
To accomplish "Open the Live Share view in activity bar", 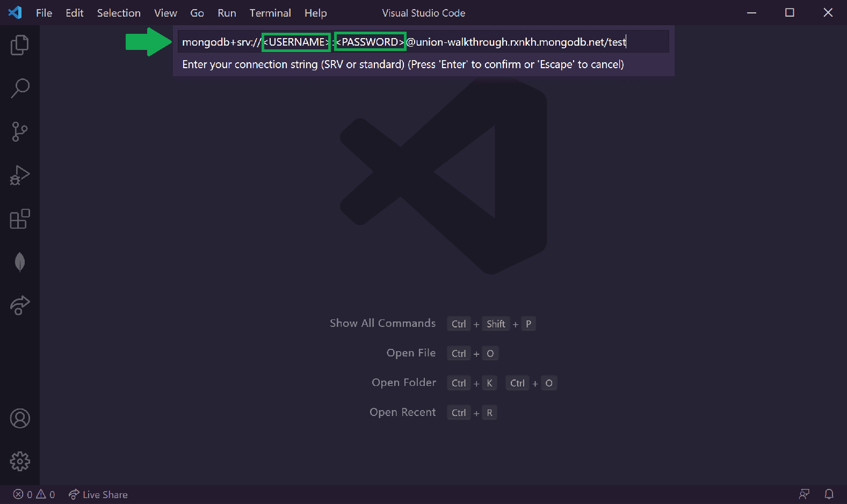I will pos(20,305).
